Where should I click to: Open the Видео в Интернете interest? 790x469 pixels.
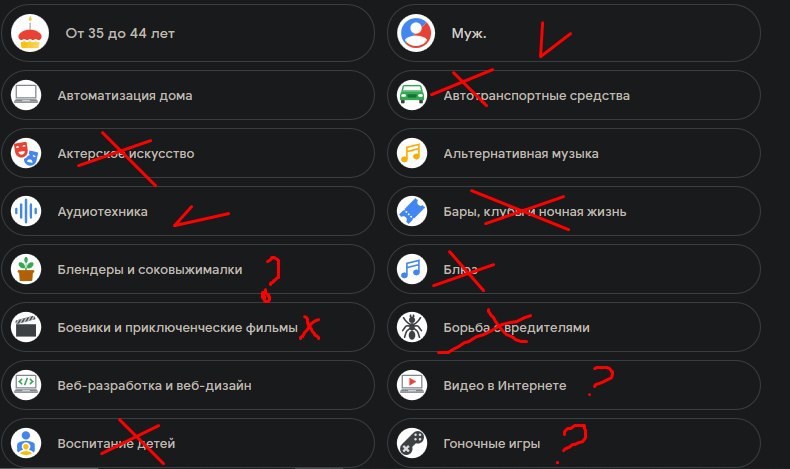[x=574, y=385]
